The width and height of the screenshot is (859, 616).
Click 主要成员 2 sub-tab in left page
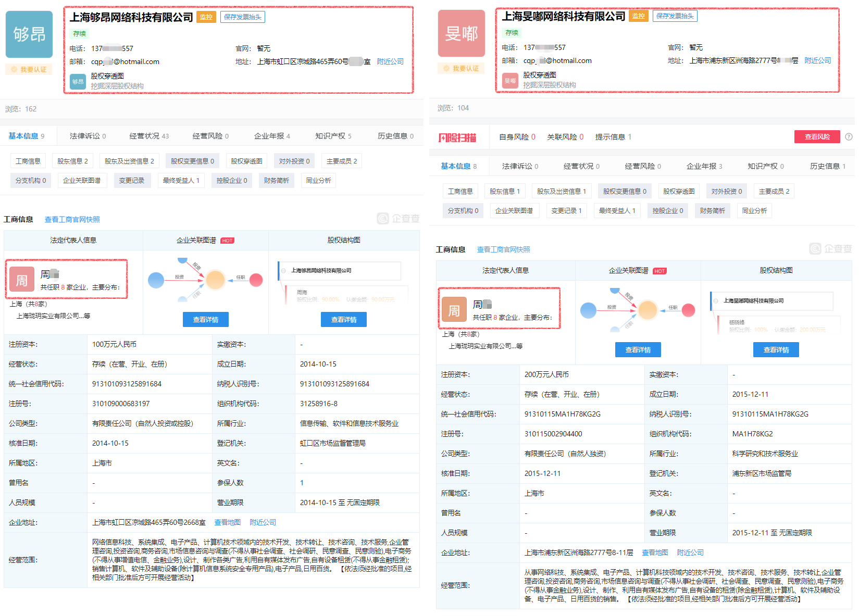pos(342,161)
